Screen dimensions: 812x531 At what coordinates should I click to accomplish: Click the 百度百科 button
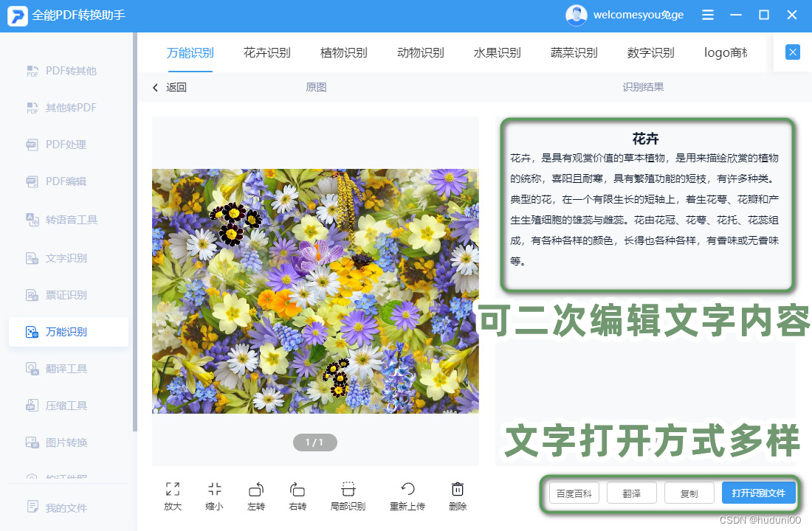[574, 493]
